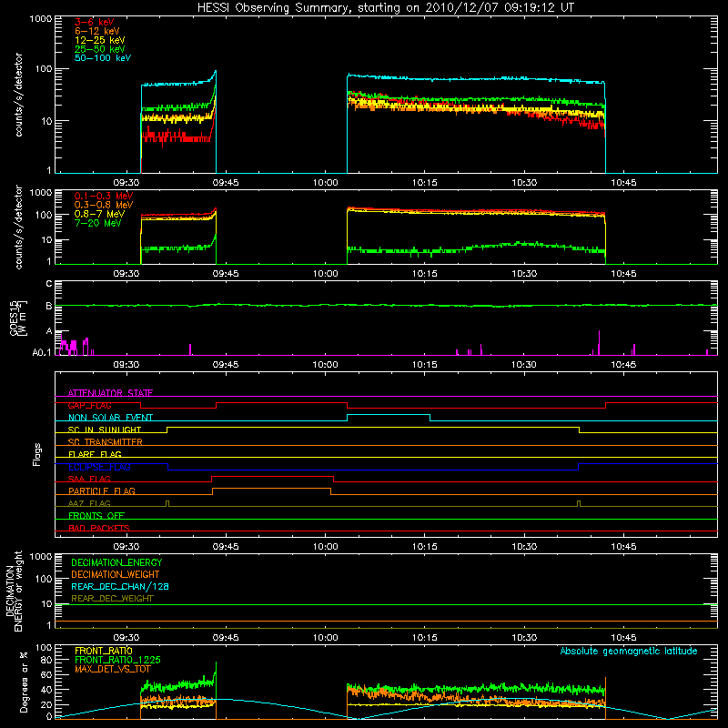Click the 10:45 tick under top plot
This screenshot has height=728, width=728.
pos(623,183)
